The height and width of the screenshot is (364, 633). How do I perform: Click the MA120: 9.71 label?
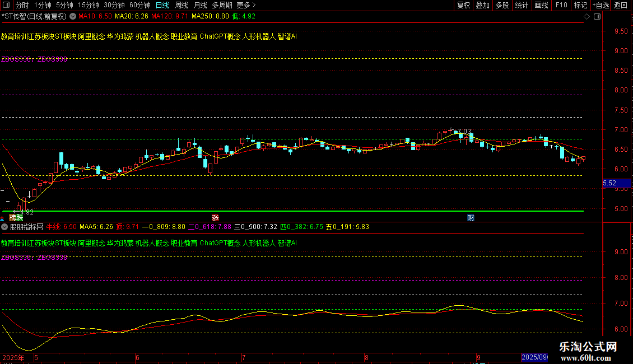170,17
